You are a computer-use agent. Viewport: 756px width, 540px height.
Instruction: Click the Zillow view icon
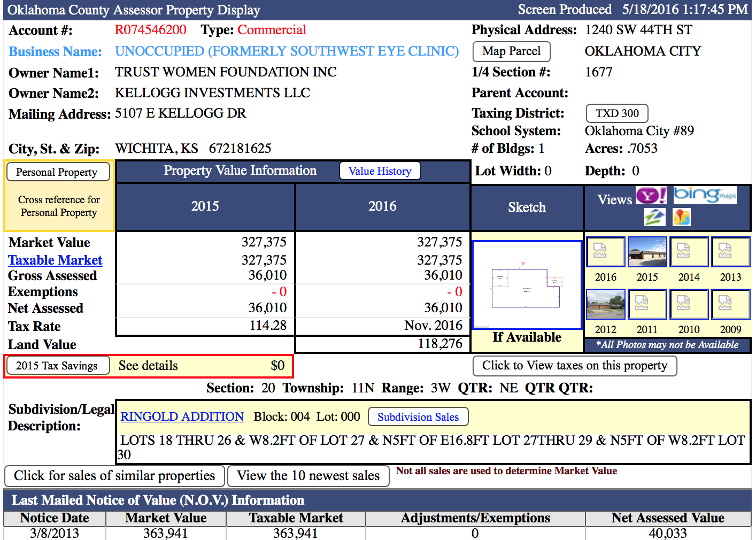pos(654,217)
